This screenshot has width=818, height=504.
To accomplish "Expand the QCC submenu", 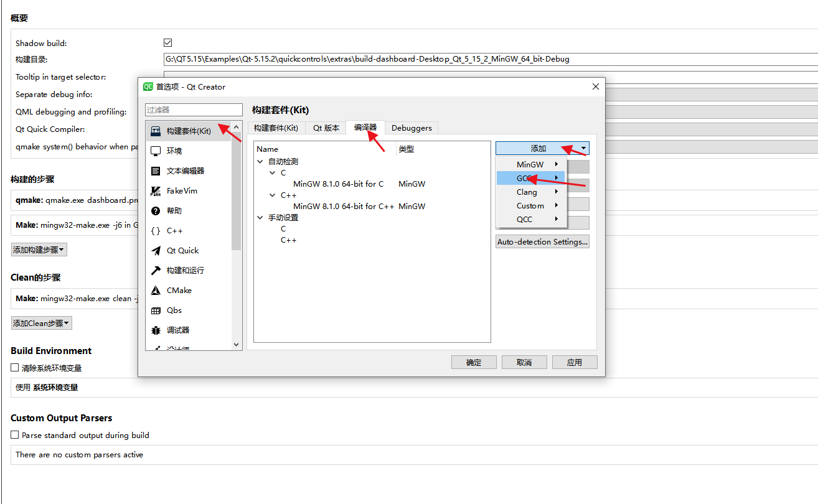I will [x=531, y=220].
